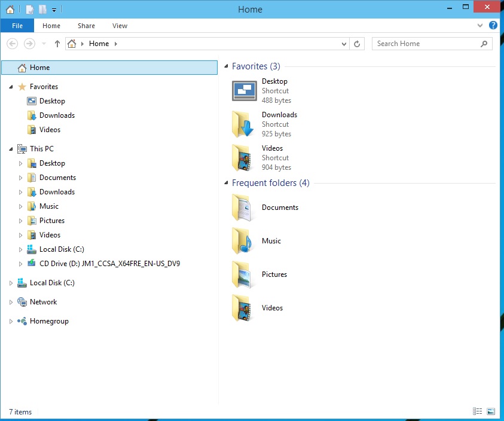
Task: Switch to Large icons view in status bar
Action: 491,411
